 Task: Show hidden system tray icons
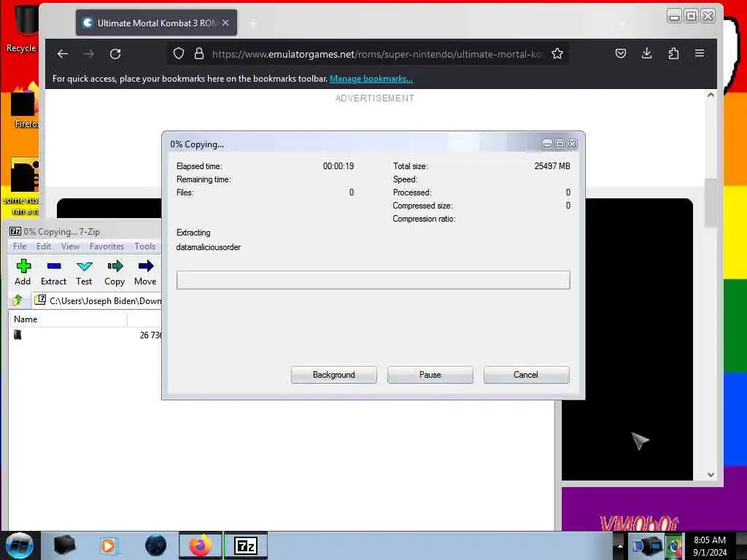(620, 546)
